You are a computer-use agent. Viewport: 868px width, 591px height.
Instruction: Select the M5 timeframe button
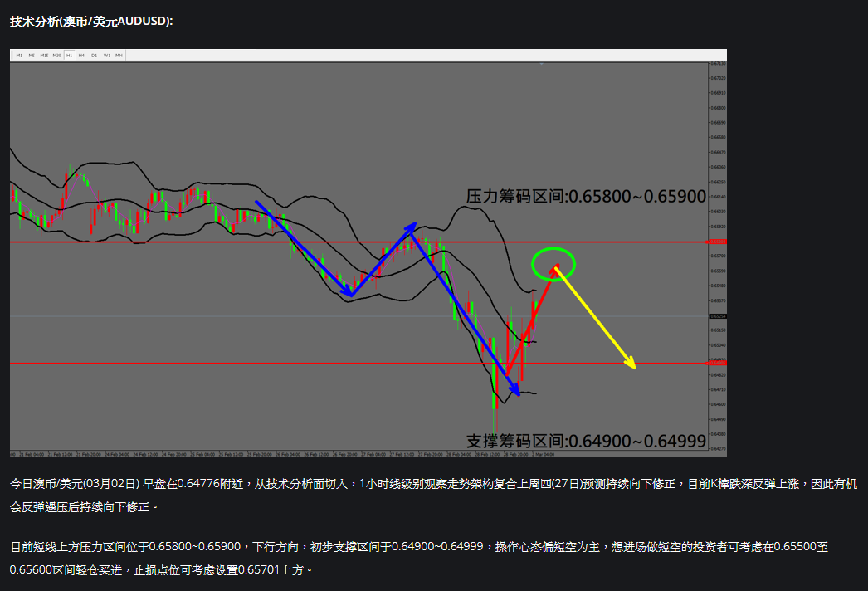tap(32, 56)
